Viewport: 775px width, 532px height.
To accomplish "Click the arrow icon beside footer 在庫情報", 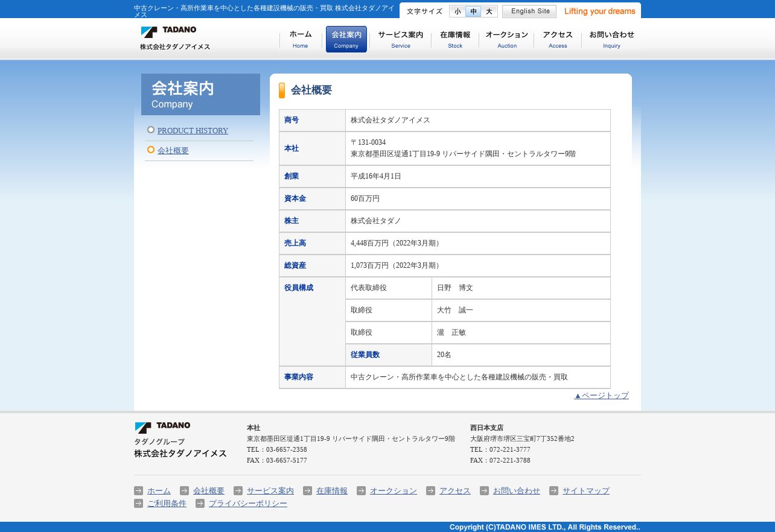I will click(x=308, y=491).
